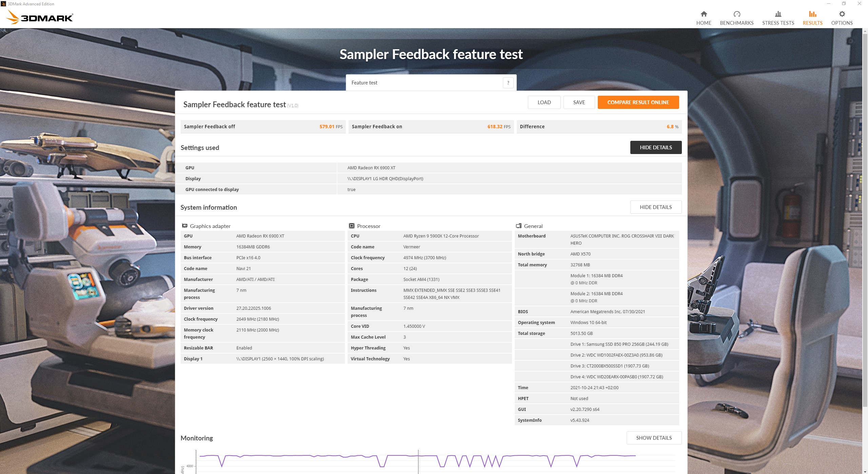Click the question mark help button
Viewport: 868px width, 474px height.
click(508, 83)
